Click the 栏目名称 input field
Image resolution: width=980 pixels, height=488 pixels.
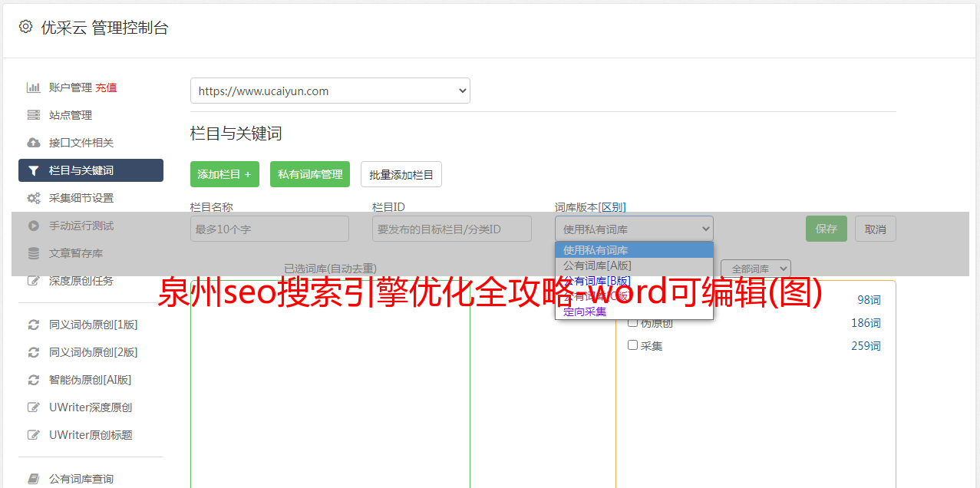269,229
